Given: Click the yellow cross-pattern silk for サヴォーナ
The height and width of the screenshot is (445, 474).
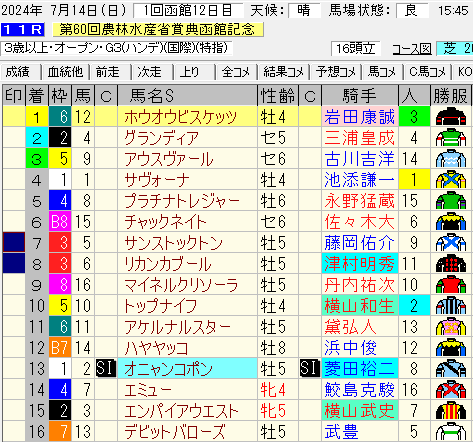Looking at the screenshot, I should tap(451, 180).
